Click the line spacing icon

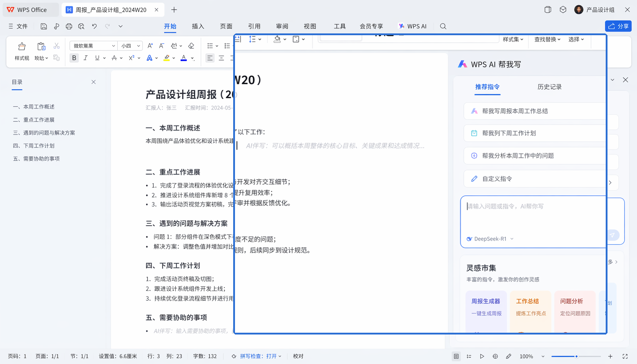click(252, 39)
